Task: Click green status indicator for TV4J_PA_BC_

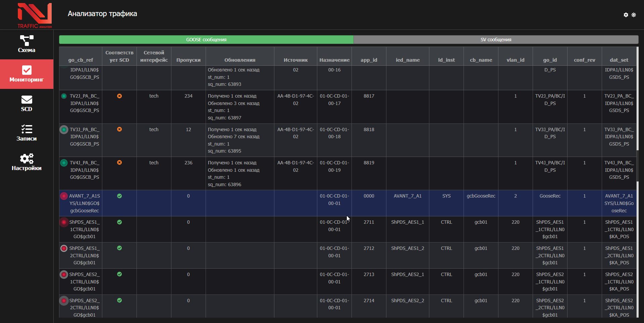Action: pos(64,163)
